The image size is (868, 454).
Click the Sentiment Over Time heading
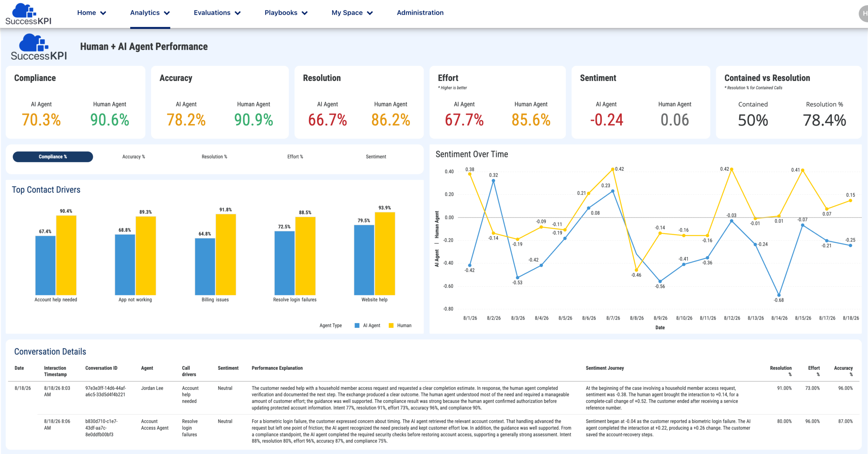(472, 154)
